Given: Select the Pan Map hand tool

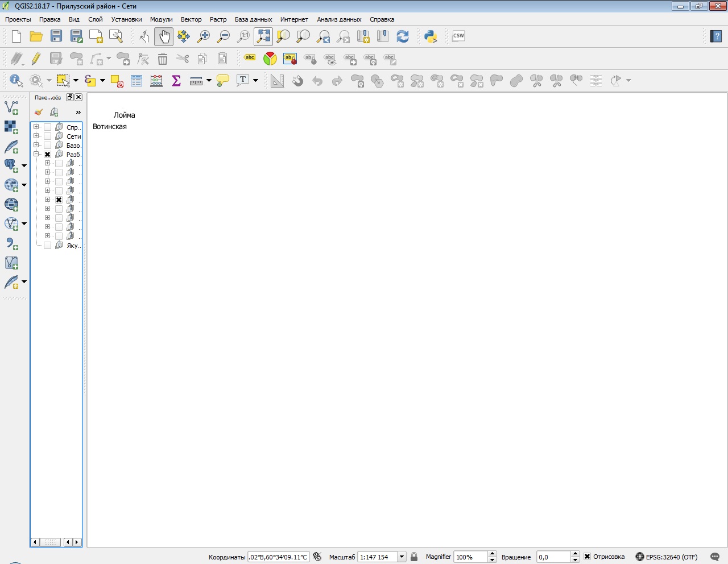Looking at the screenshot, I should coord(164,36).
